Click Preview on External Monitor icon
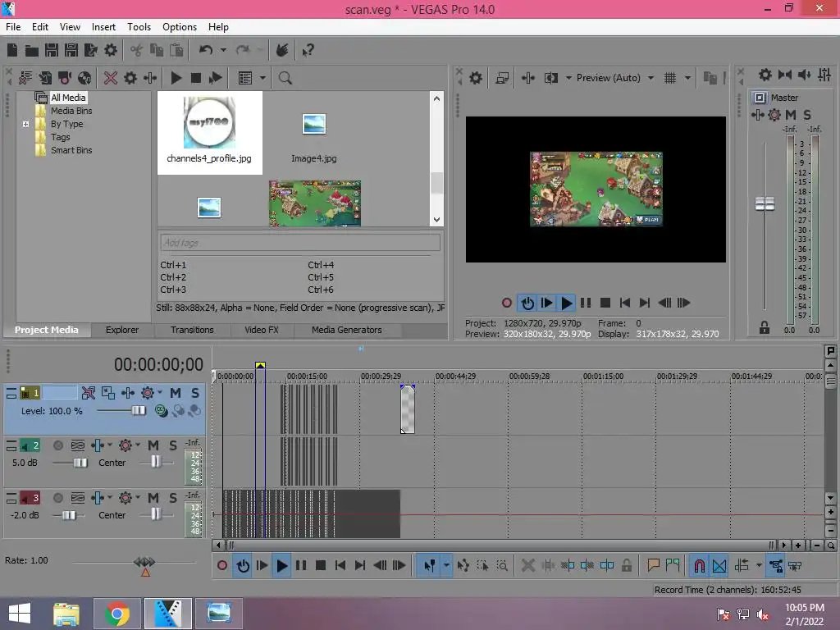Viewport: 840px width, 630px height. 503,78
